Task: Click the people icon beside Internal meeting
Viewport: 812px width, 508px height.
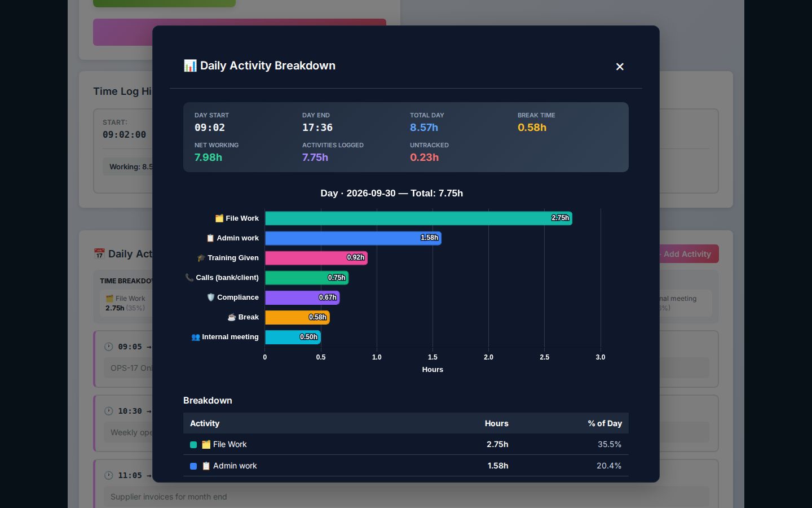Action: tap(196, 337)
